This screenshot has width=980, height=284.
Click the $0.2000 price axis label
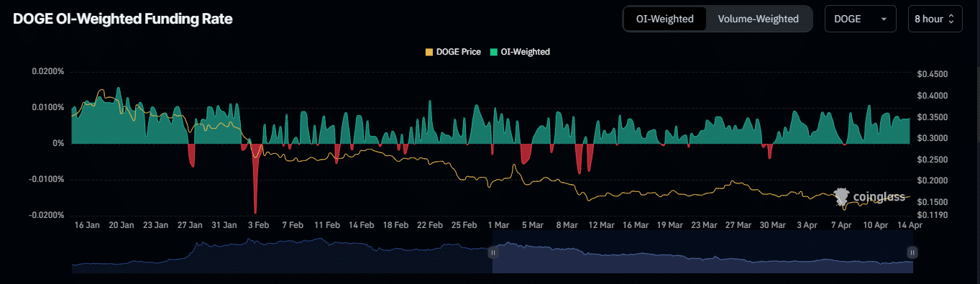pos(933,180)
